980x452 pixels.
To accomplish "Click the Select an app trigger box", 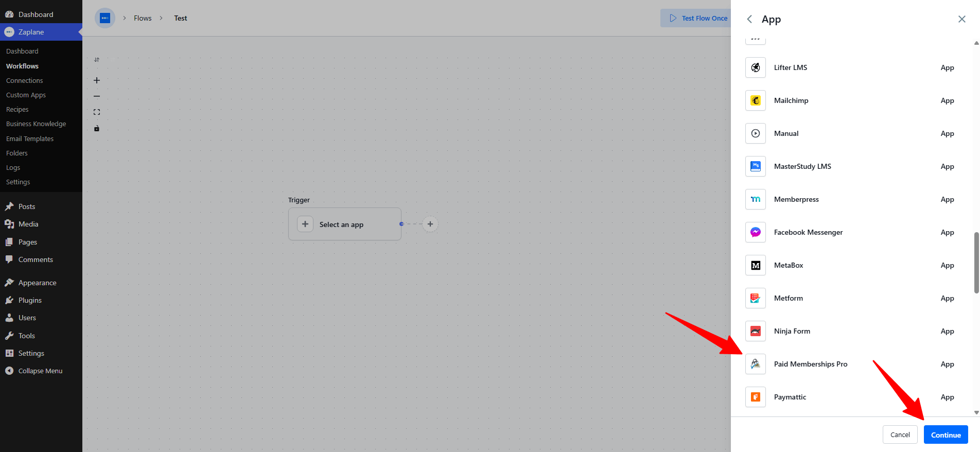I will [x=345, y=224].
